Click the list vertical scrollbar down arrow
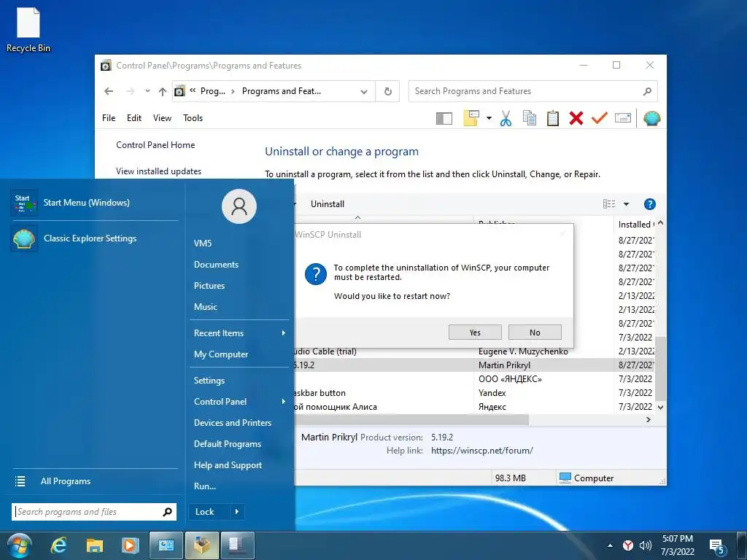Viewport: 747px width, 560px height. [660, 408]
